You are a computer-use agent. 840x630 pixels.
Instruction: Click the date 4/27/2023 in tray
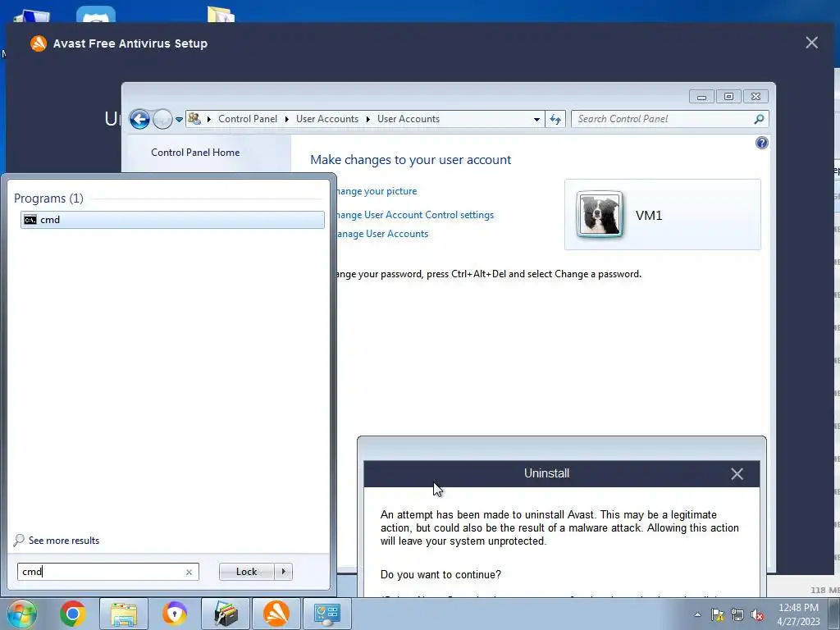[798, 622]
